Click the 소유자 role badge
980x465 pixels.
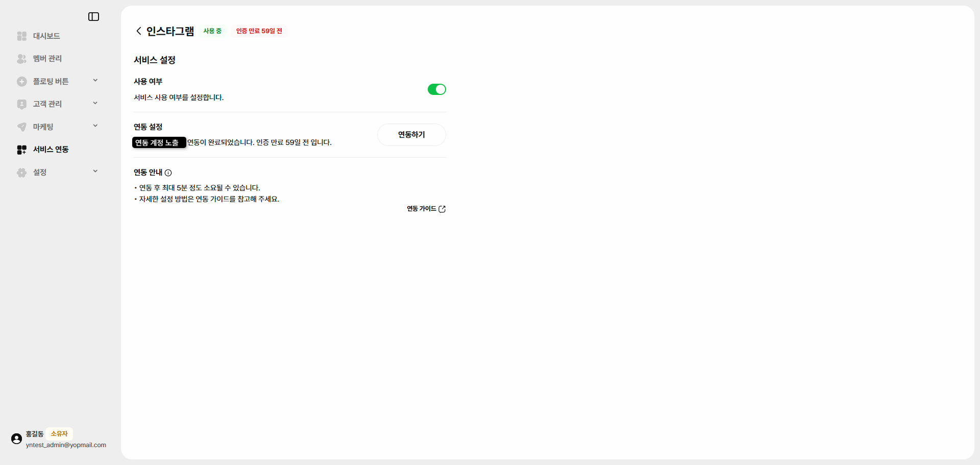click(x=59, y=434)
